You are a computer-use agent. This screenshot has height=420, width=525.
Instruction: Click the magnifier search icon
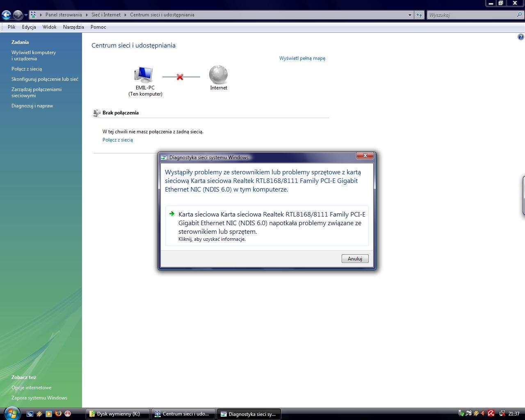coord(520,15)
